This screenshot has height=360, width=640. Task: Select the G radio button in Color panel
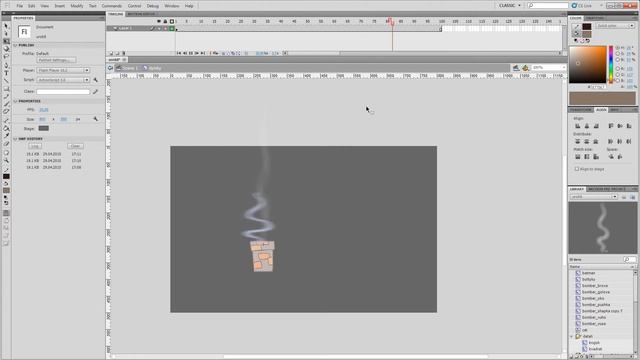tap(618, 75)
